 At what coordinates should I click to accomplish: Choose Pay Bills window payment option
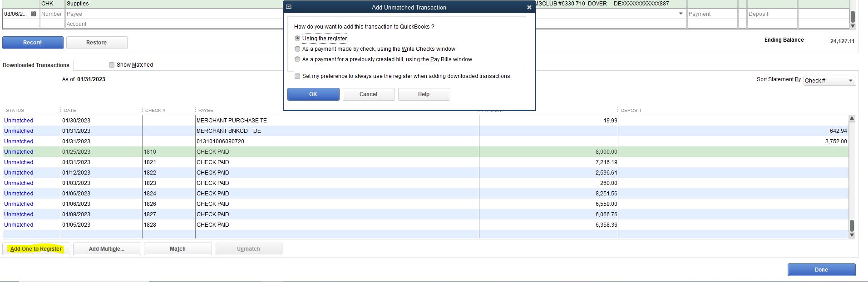click(x=297, y=59)
